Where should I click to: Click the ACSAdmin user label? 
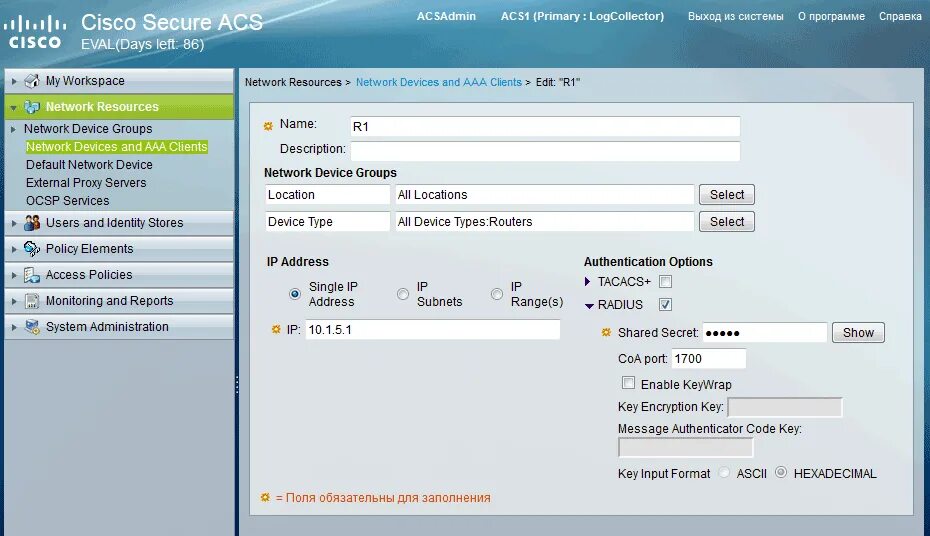(x=446, y=17)
